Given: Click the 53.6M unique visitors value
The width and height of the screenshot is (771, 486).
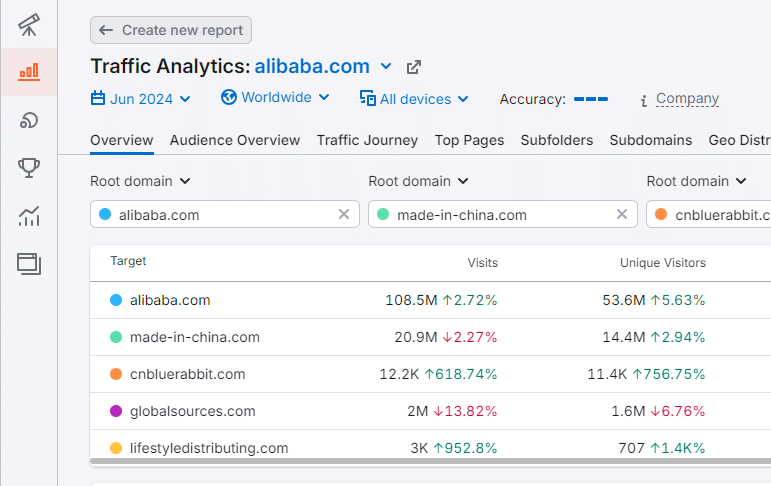Looking at the screenshot, I should 623,300.
